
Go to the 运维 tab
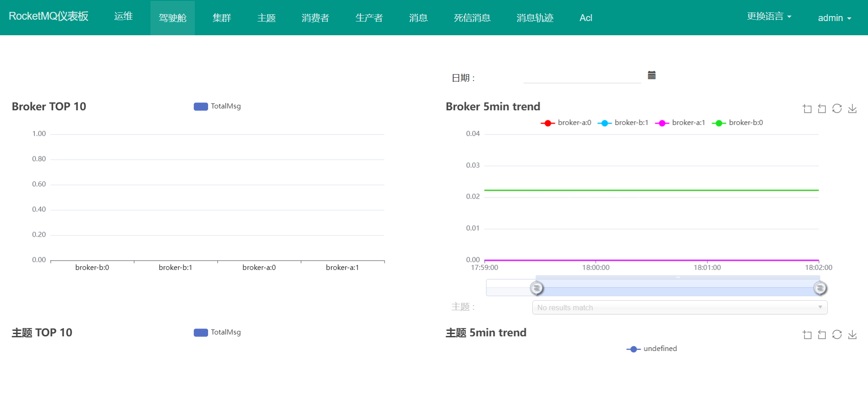[123, 16]
